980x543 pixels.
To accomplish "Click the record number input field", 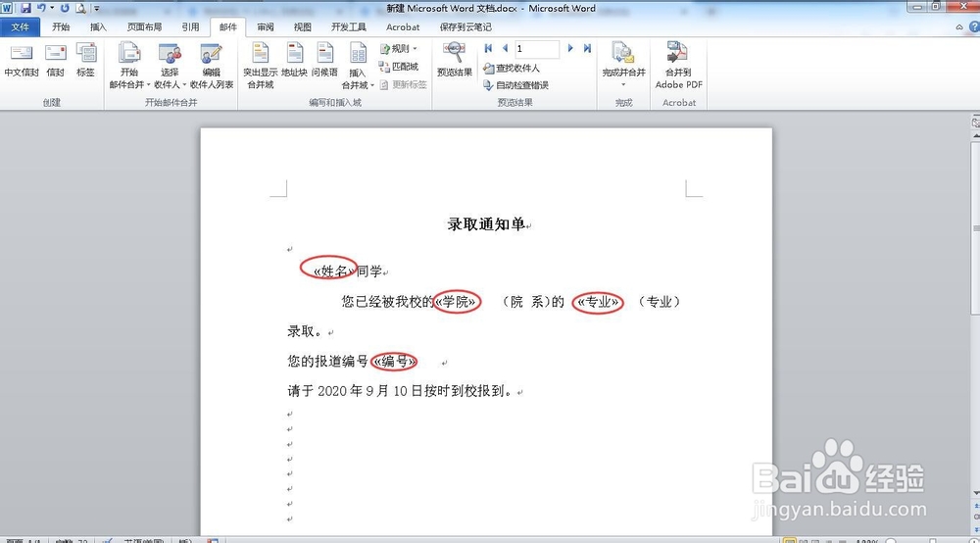I will coord(537,48).
